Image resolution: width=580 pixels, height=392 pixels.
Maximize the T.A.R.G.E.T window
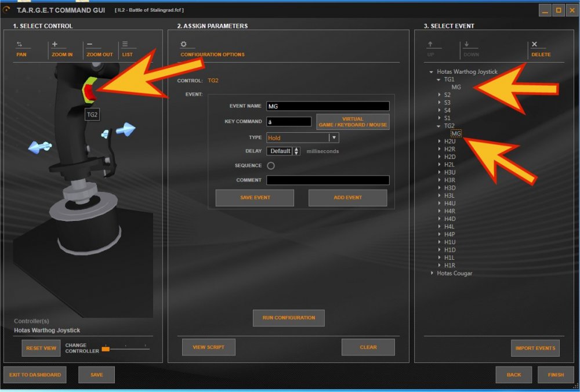tap(559, 10)
